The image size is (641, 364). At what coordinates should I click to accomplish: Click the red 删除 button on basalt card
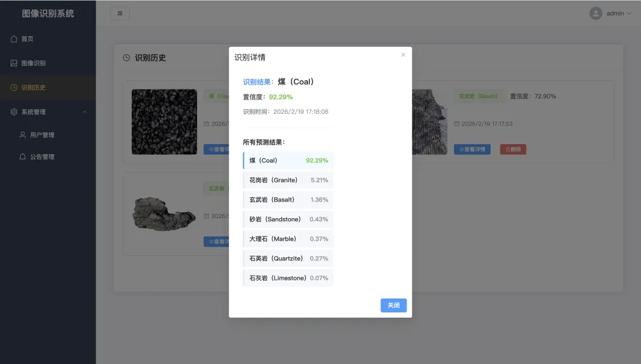(513, 149)
